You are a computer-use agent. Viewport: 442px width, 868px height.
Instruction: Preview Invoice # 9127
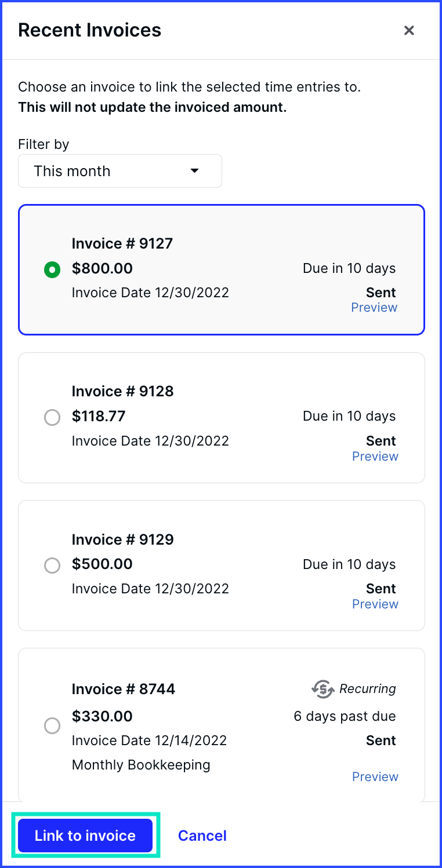(374, 308)
